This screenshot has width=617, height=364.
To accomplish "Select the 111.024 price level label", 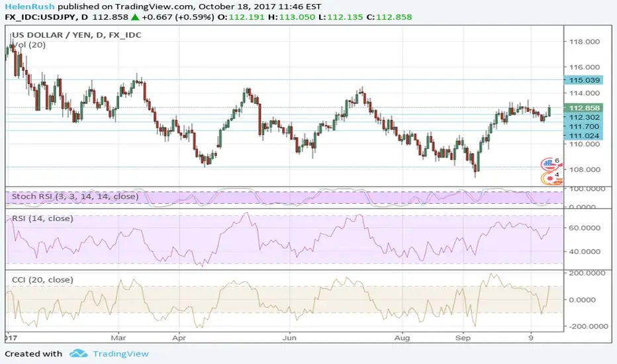I will [x=583, y=136].
